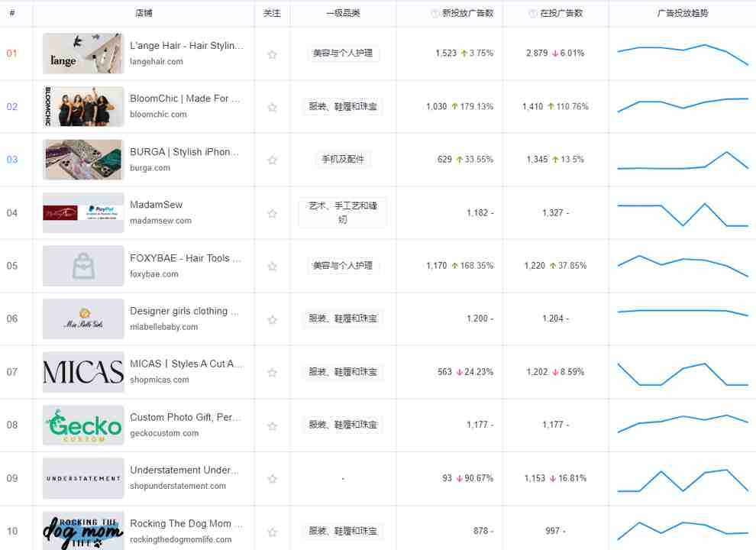The image size is (756, 550).
Task: Visit the FOXYBAE - Hair Tools store
Action: coord(186,258)
